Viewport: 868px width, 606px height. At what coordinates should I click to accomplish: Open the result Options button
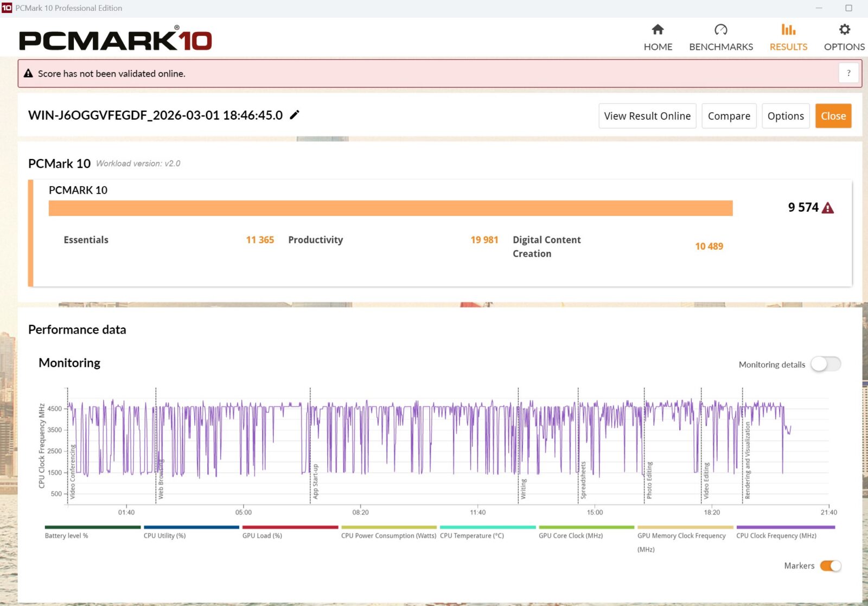tap(785, 116)
